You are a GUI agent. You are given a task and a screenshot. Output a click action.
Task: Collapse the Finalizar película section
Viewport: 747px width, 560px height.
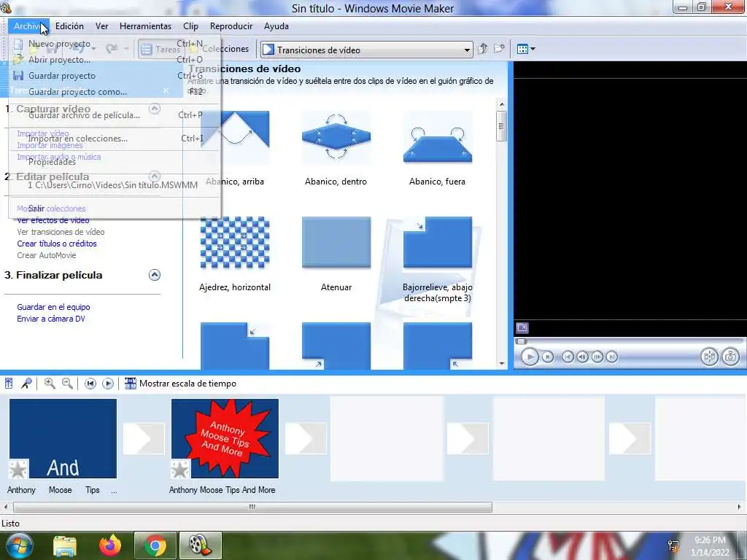[155, 275]
